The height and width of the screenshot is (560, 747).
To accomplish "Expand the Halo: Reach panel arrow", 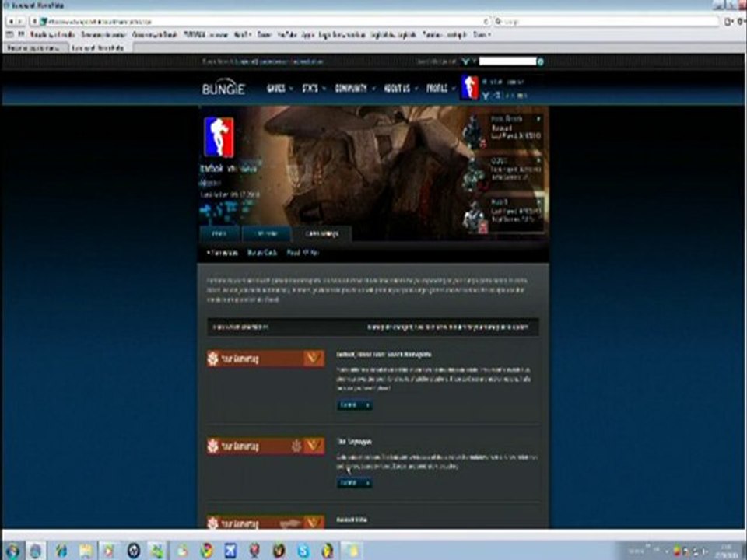I will coord(538,119).
